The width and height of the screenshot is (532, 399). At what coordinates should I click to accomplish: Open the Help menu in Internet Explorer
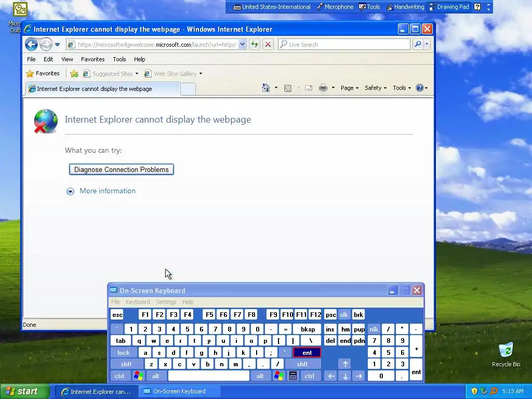pyautogui.click(x=139, y=59)
